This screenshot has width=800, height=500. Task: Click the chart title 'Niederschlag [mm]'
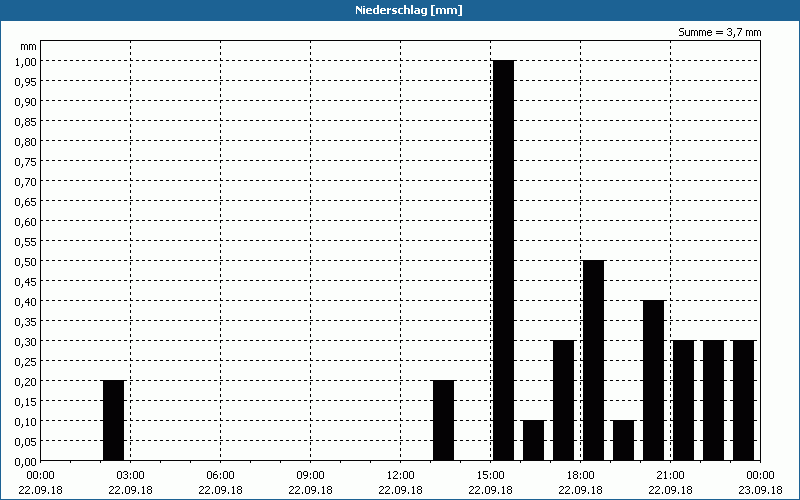click(x=409, y=10)
